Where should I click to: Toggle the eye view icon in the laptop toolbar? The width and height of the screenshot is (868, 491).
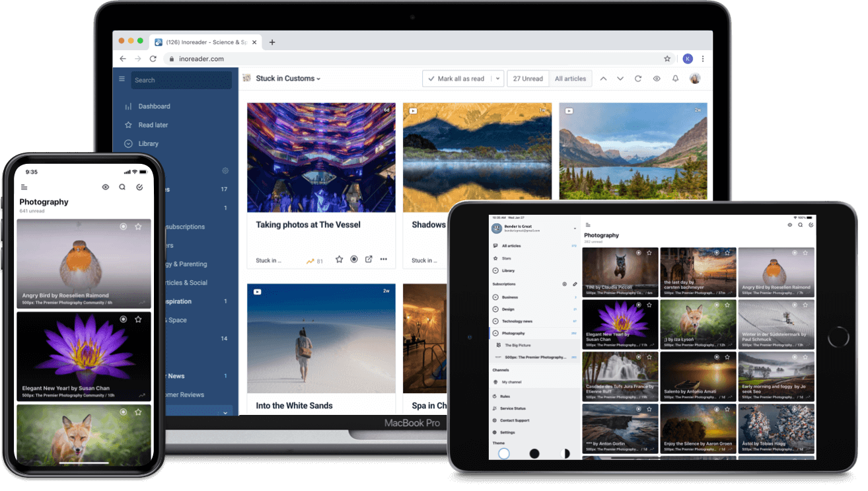(657, 79)
